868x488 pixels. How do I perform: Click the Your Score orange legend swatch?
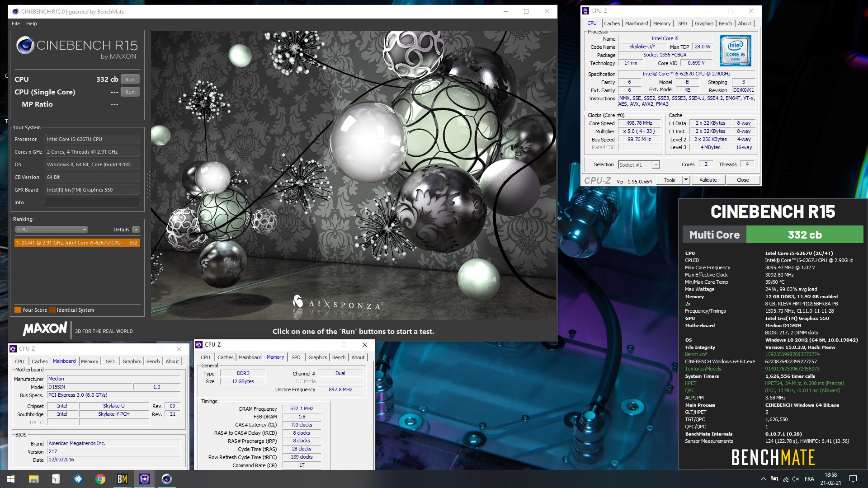[x=18, y=310]
